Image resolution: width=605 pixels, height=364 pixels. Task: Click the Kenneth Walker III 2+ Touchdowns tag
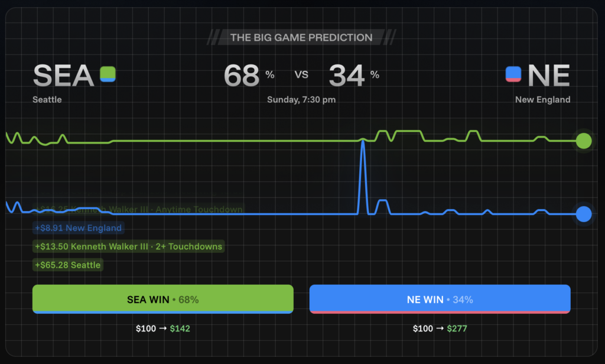tap(129, 246)
